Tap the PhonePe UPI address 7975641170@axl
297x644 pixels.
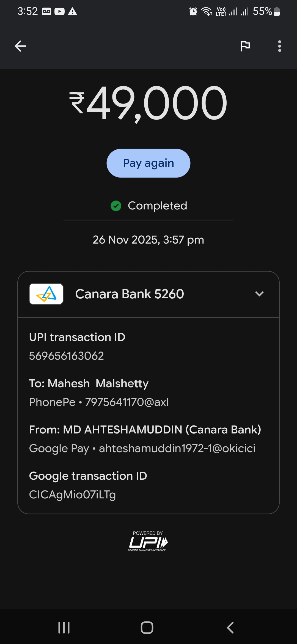click(x=127, y=402)
